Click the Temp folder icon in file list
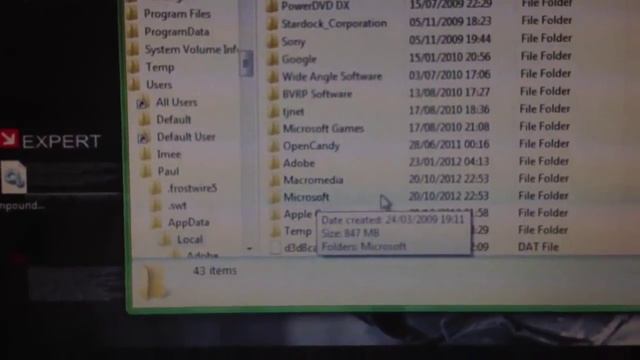Screen dimensions: 640x360 tap(276, 231)
